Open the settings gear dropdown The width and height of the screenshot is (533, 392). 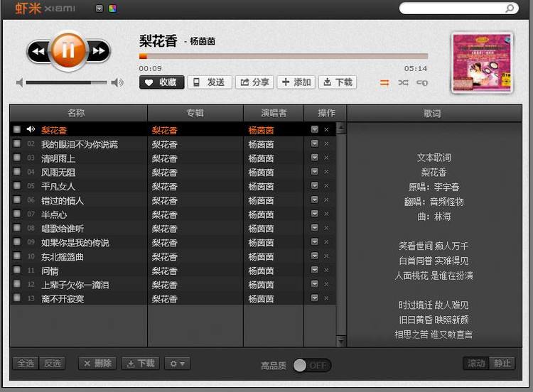tap(178, 364)
